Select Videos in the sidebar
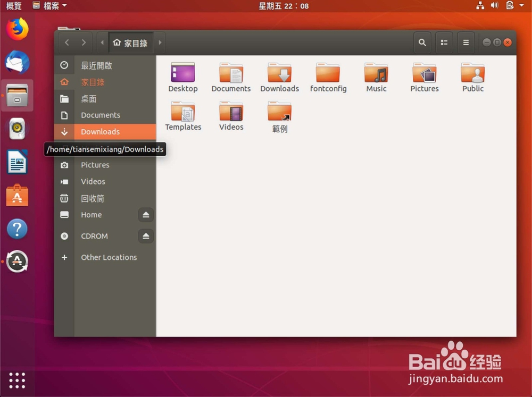 click(x=105, y=182)
